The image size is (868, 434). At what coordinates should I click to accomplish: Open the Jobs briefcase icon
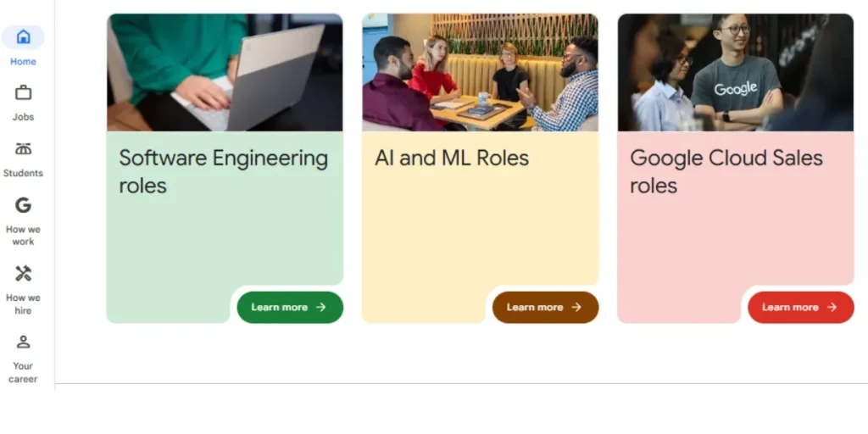coord(23,92)
